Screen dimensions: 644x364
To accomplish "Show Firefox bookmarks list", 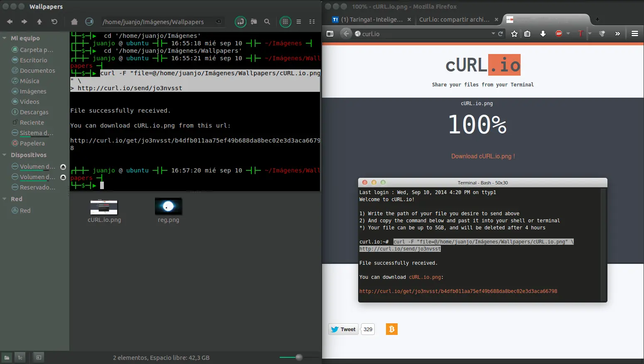I will [527, 34].
